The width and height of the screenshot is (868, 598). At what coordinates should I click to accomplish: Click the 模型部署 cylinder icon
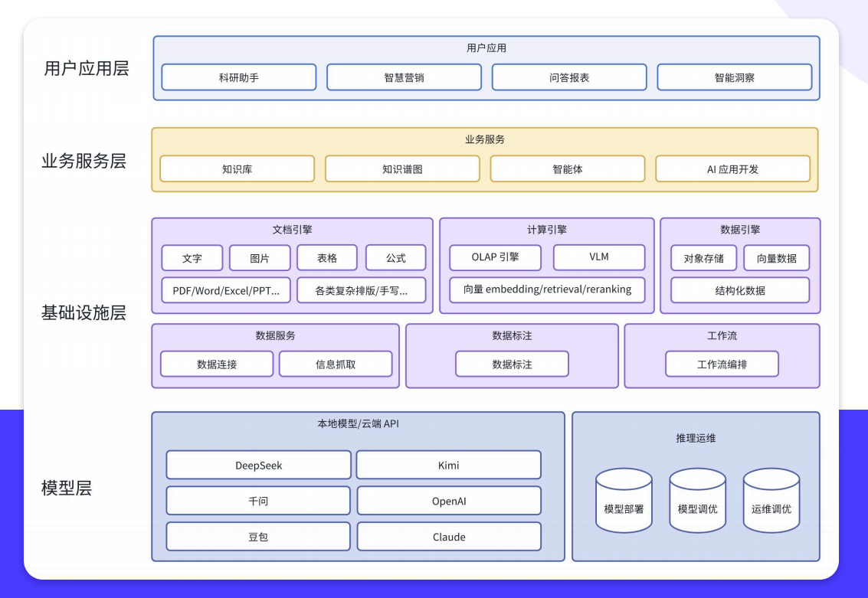[624, 502]
